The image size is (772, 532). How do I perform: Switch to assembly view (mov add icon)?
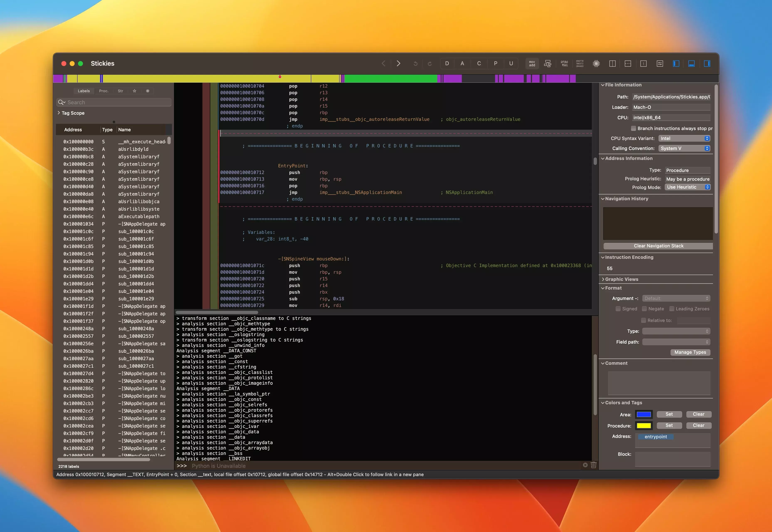(532, 64)
